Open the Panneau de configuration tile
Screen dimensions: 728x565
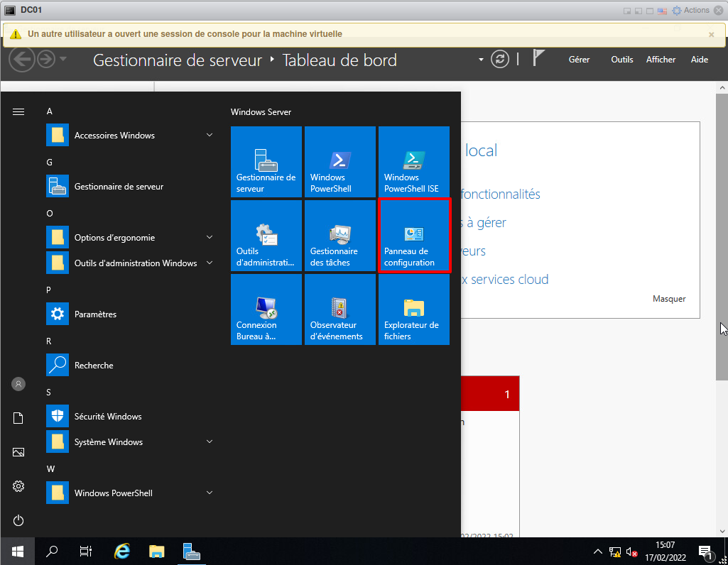tap(413, 236)
